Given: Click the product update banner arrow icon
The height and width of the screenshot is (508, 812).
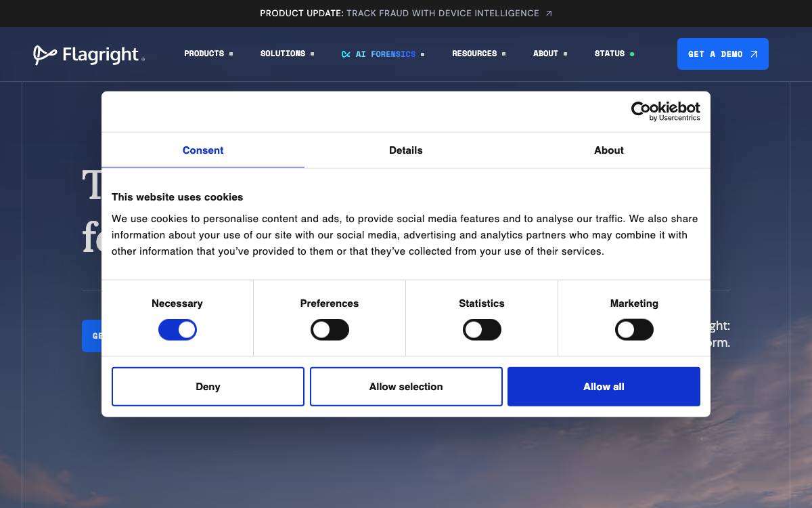Looking at the screenshot, I should (x=549, y=14).
